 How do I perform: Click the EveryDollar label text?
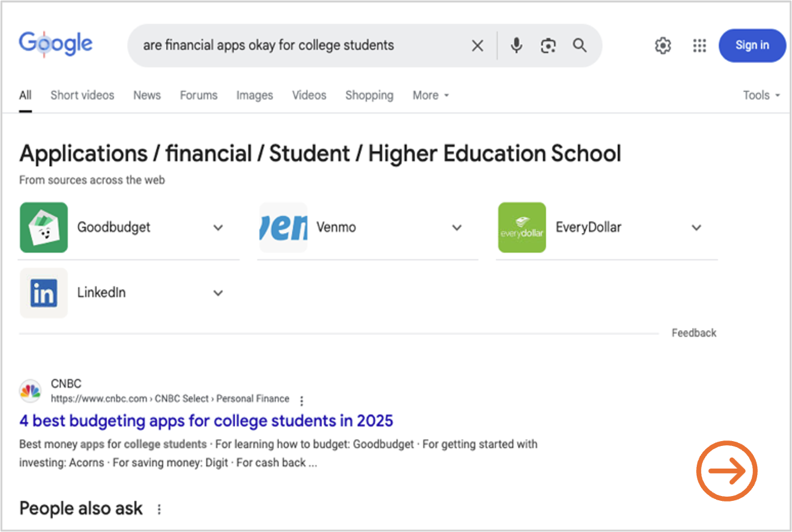click(x=588, y=227)
